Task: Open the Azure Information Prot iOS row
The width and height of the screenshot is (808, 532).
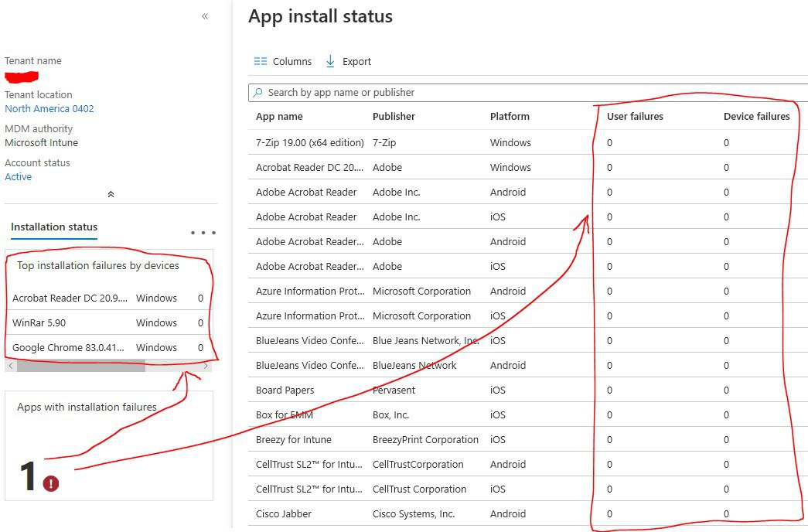Action: [528, 316]
